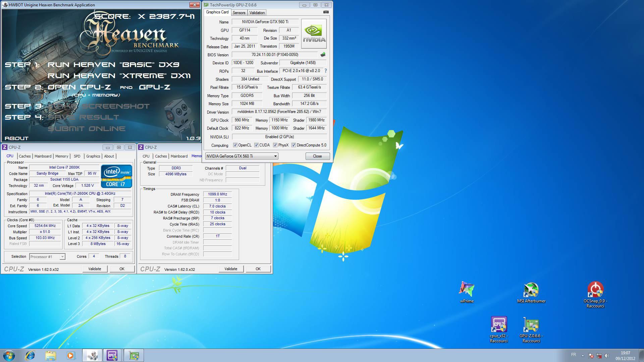Click the GPU Clock value 990 MHz

[242, 120]
